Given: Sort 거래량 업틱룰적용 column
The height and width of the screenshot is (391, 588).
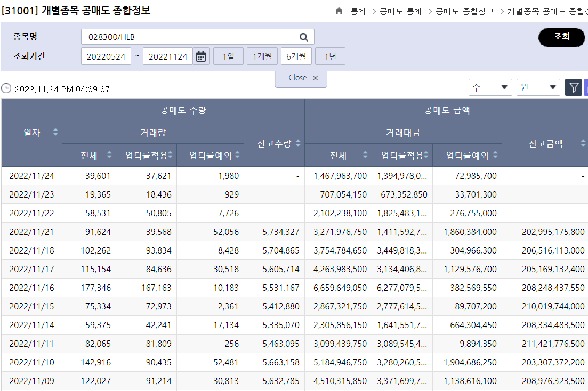Looking at the screenshot, I should click(170, 154).
